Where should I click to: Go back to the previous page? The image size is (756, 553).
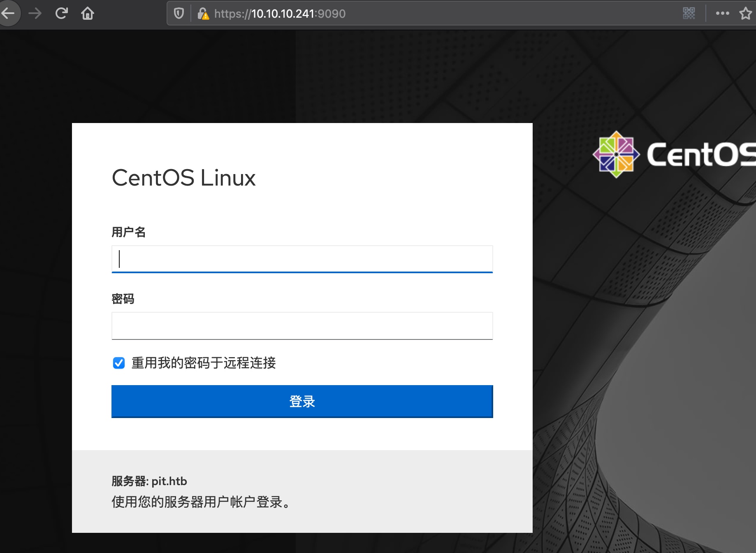pyautogui.click(x=8, y=14)
